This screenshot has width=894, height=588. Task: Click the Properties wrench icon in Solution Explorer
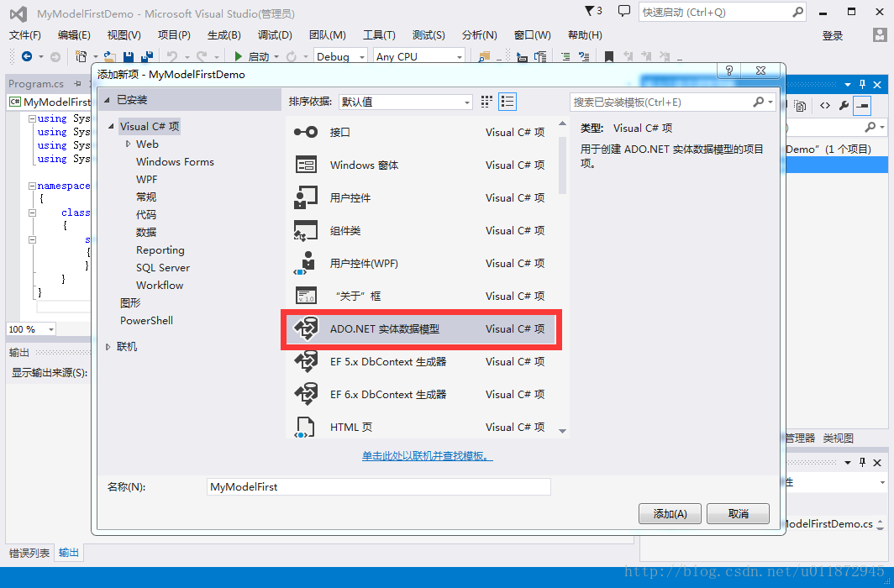[844, 105]
